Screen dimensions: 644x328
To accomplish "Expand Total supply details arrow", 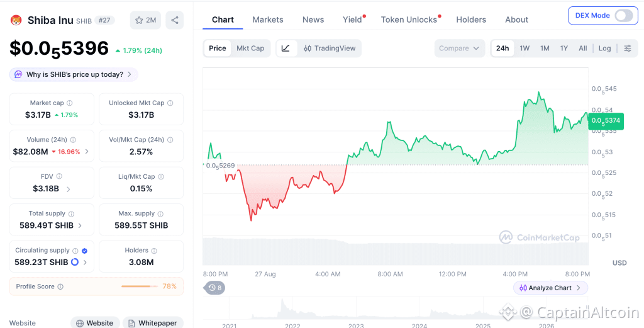I will 80,225.
